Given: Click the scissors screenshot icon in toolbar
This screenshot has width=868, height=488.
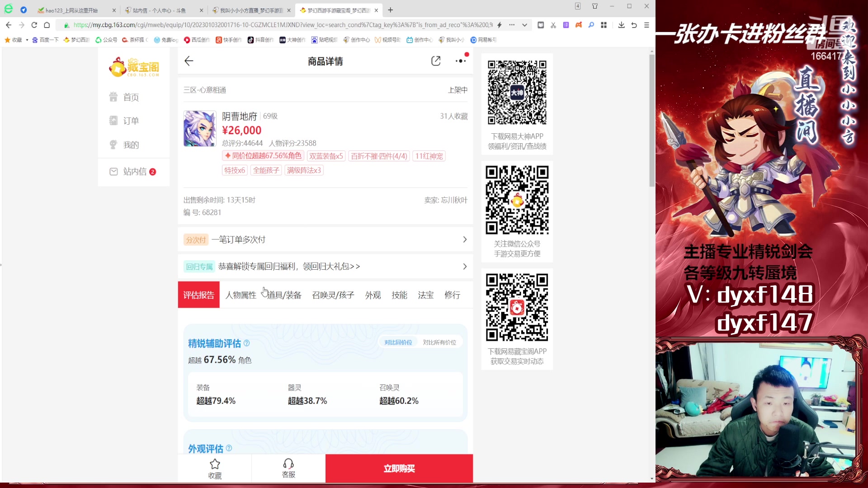Looking at the screenshot, I should [553, 25].
